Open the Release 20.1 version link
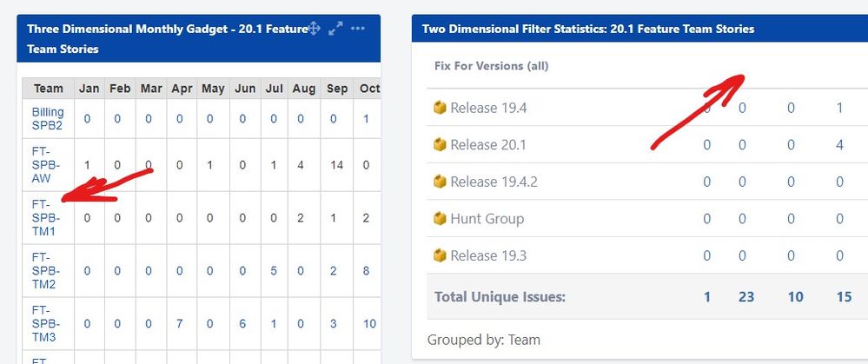The image size is (868, 364). (x=488, y=144)
